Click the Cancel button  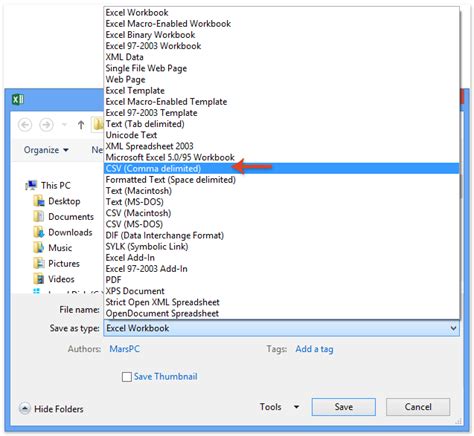click(x=418, y=407)
